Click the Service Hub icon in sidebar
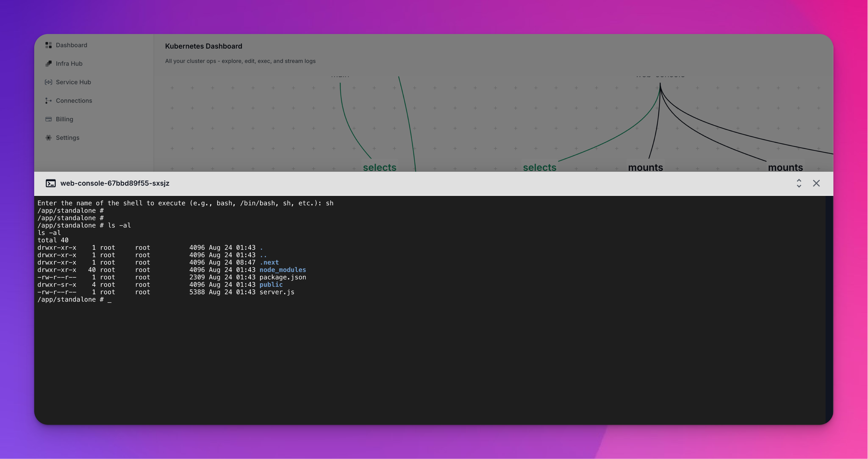This screenshot has width=868, height=459. pos(49,82)
